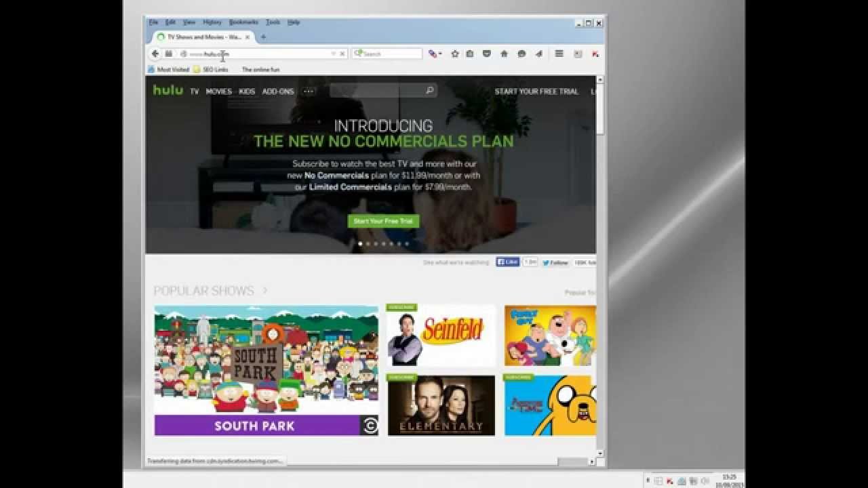The height and width of the screenshot is (488, 868).
Task: Click the chat bubble toolbar icon
Action: point(521,54)
